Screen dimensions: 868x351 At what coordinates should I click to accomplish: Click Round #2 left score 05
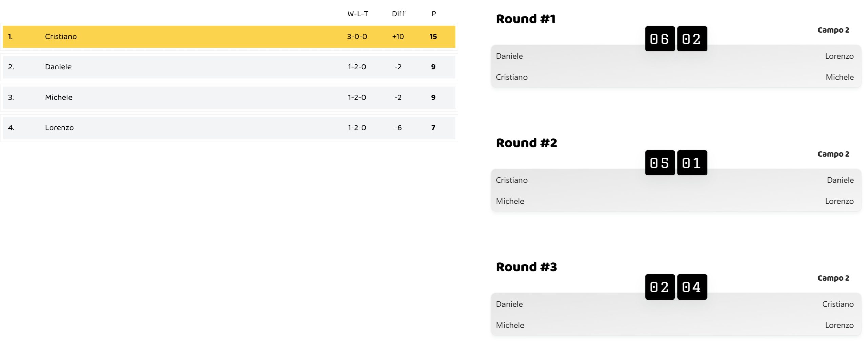pyautogui.click(x=660, y=163)
